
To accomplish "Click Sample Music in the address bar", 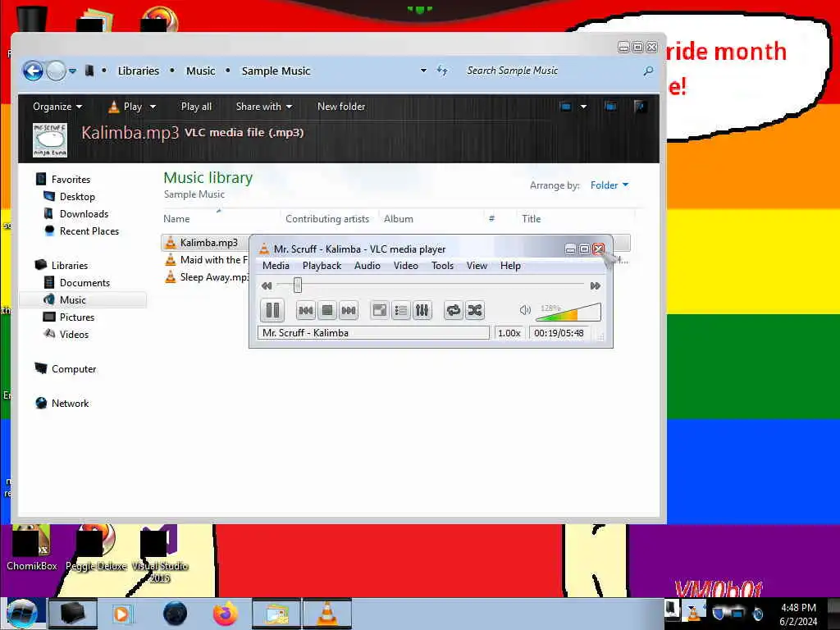I will pos(276,71).
